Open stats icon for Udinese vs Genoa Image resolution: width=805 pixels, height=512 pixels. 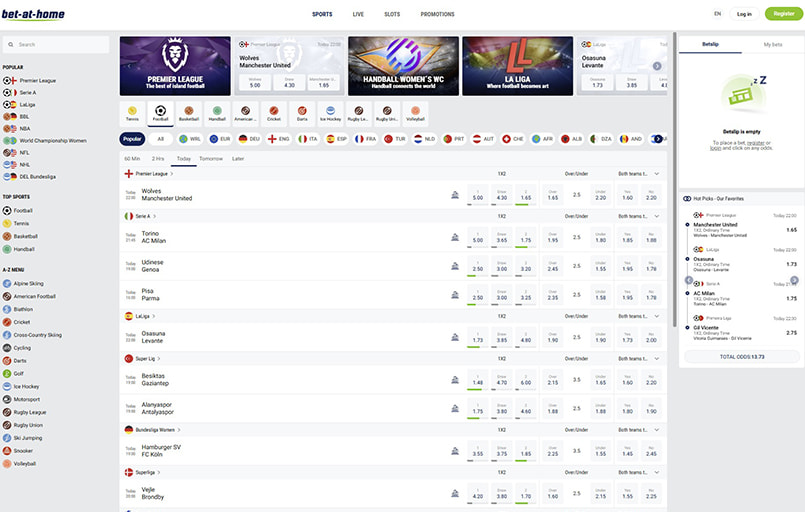pyautogui.click(x=455, y=266)
